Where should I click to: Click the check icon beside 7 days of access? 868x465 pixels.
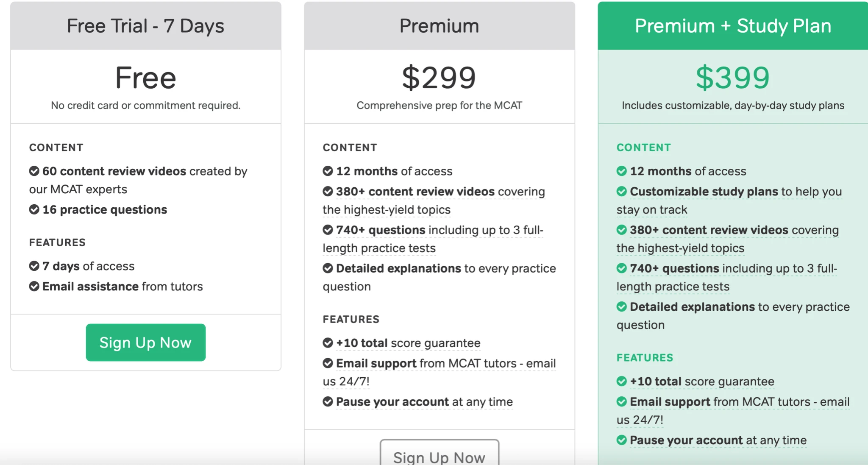[x=34, y=266]
